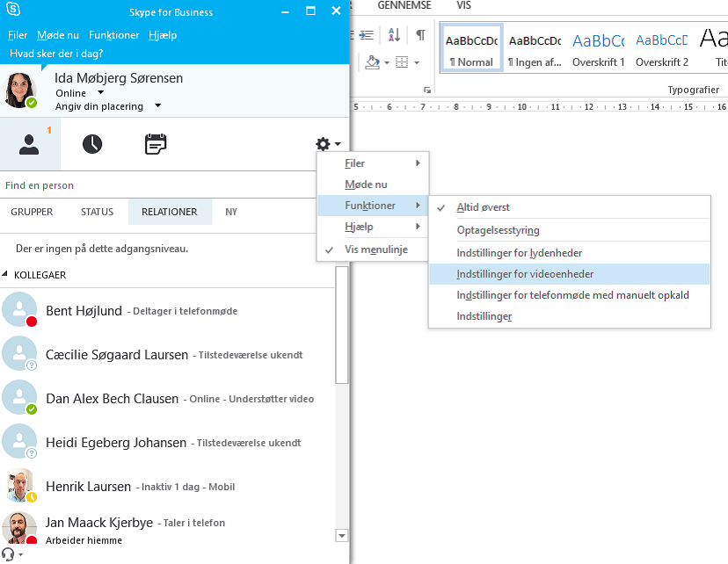
Task: Choose telefonmøde med manuelt opkald settings
Action: pos(570,295)
